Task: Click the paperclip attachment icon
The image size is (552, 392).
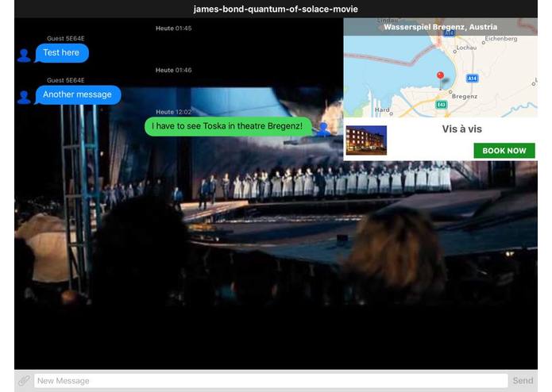Action: pos(24,381)
